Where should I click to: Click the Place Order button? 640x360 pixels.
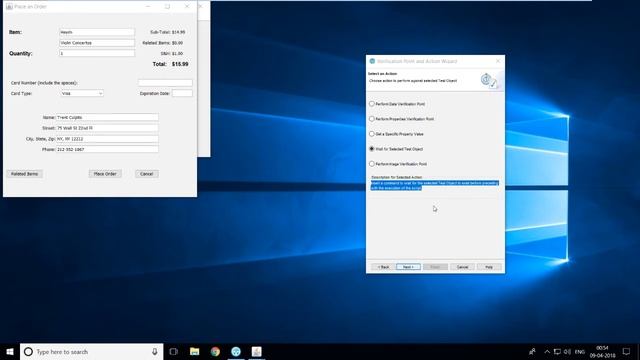[x=105, y=174]
